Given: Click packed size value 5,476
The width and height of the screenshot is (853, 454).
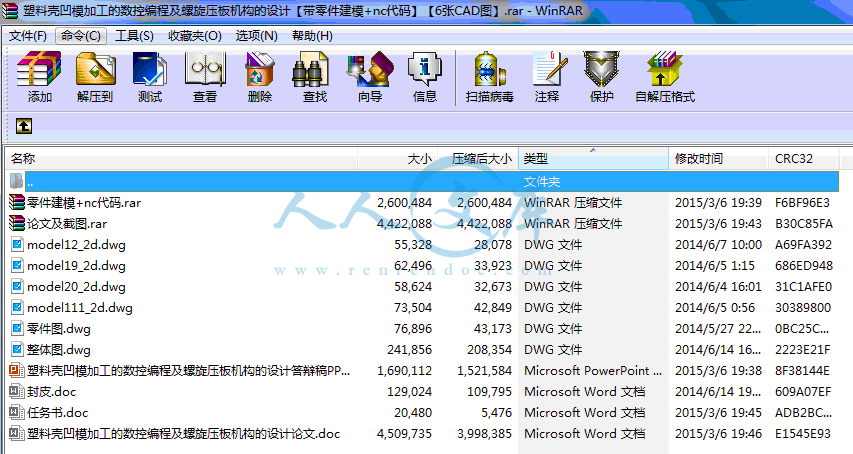Looking at the screenshot, I should 496,413.
